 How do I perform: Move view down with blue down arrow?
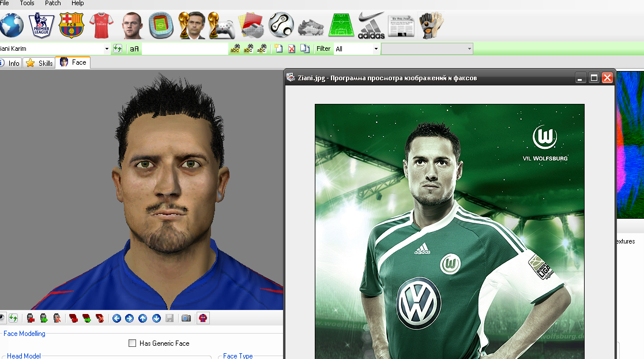pyautogui.click(x=156, y=318)
